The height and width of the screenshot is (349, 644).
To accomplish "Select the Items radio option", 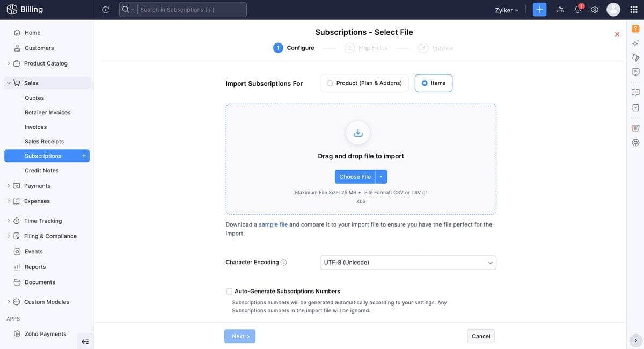I will click(x=434, y=83).
